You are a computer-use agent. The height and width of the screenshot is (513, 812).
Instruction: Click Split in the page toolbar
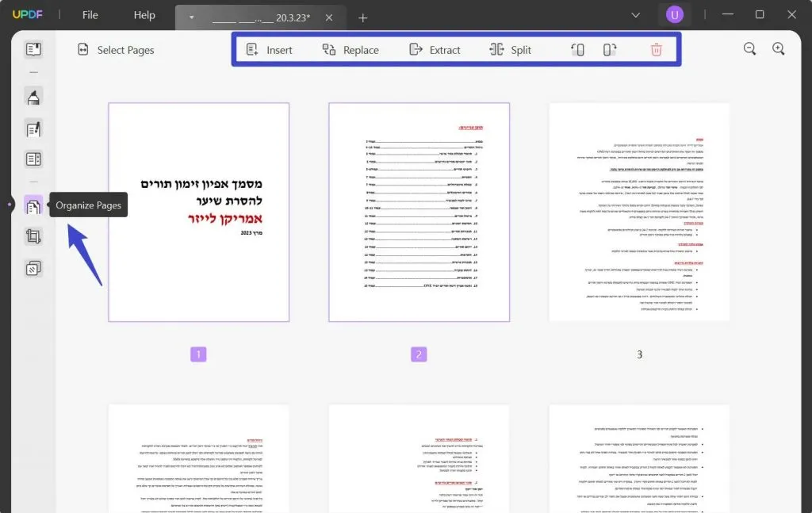click(510, 50)
